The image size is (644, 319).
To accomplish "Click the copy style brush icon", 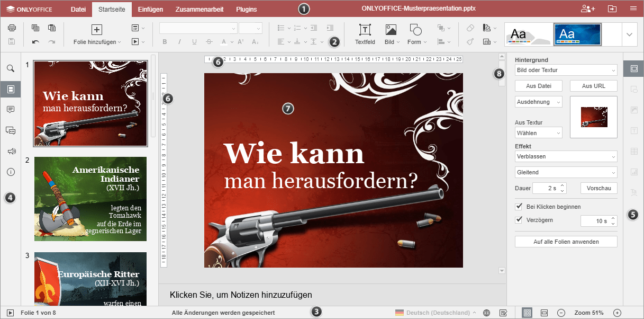I will coord(470,41).
